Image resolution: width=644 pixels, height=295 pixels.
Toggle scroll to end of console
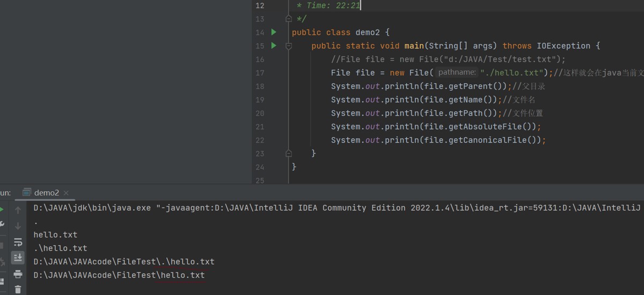pos(18,258)
